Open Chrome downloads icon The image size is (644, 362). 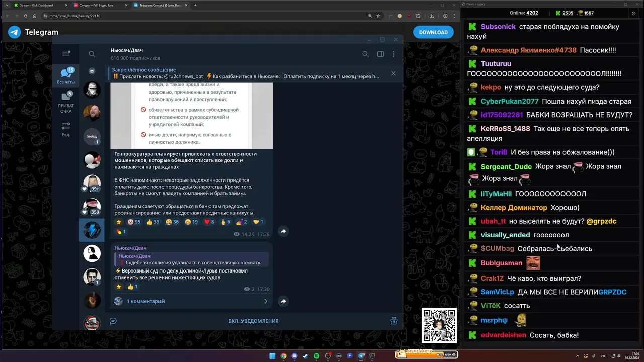click(x=432, y=16)
